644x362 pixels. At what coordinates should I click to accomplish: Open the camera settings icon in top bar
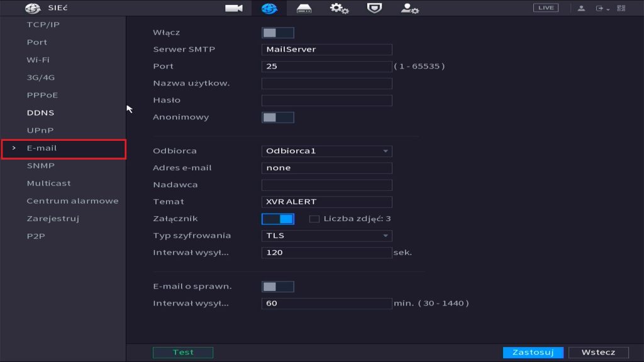tap(234, 8)
